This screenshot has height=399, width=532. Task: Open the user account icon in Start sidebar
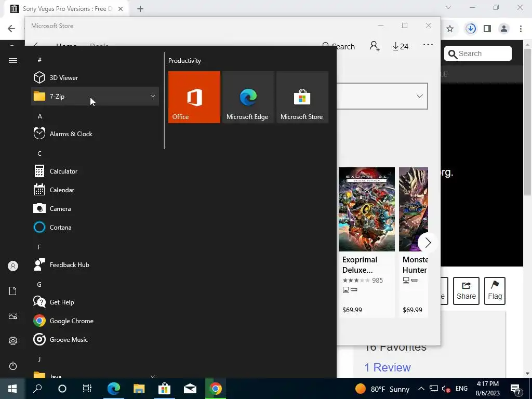[x=13, y=266]
